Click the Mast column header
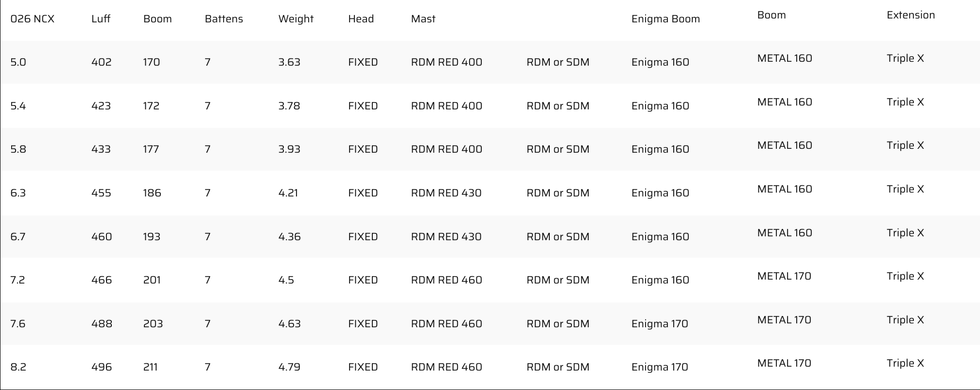This screenshot has height=390, width=980. (x=423, y=19)
